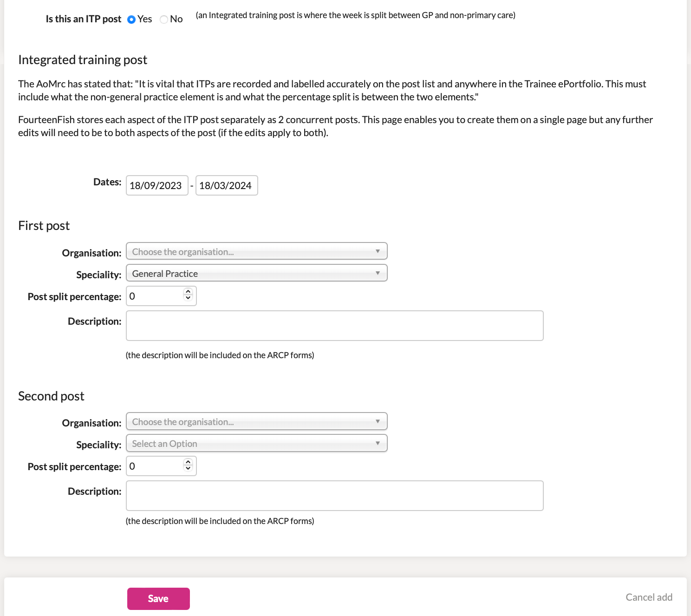Click inside the second post Description box

(x=334, y=495)
